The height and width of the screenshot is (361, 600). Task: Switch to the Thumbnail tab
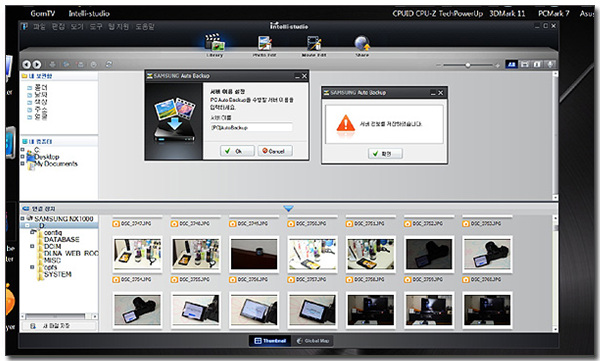pyautogui.click(x=270, y=341)
